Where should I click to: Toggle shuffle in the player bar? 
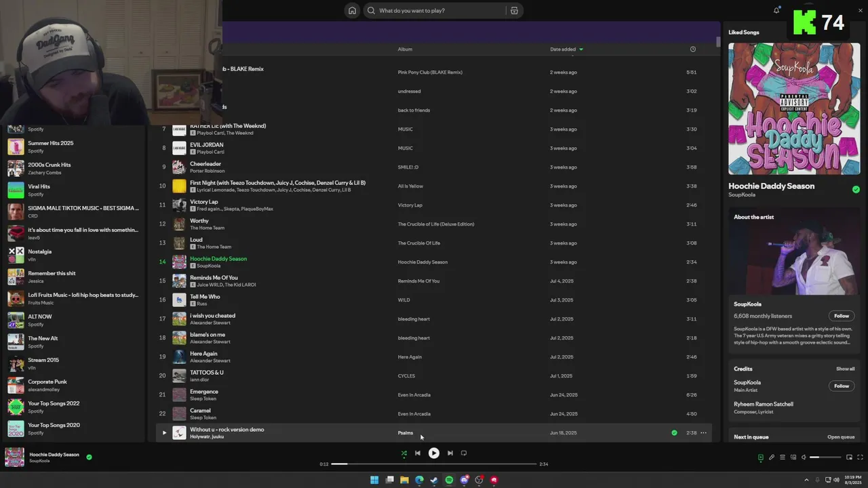(404, 453)
